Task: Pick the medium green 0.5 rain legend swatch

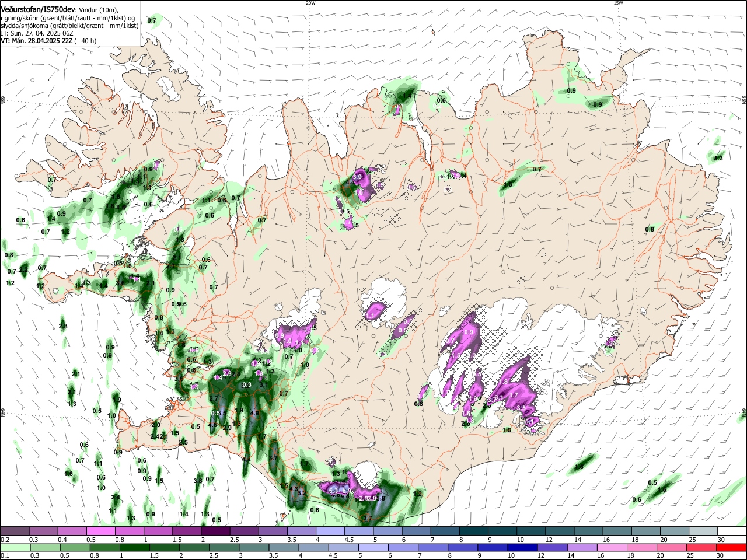Action: (x=75, y=547)
